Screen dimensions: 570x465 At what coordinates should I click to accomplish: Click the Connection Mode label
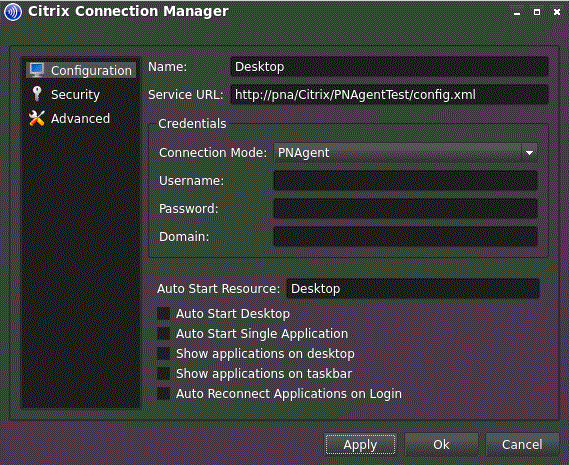[x=213, y=153]
